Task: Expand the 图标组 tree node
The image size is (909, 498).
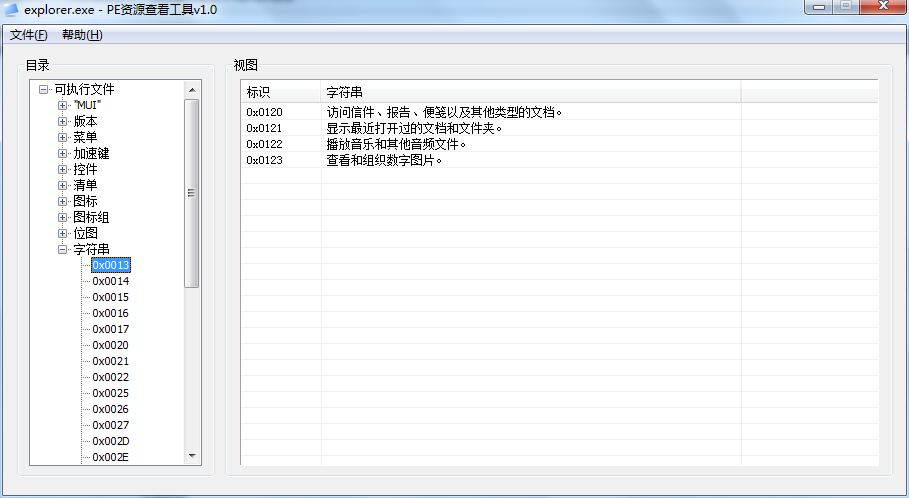Action: [63, 217]
